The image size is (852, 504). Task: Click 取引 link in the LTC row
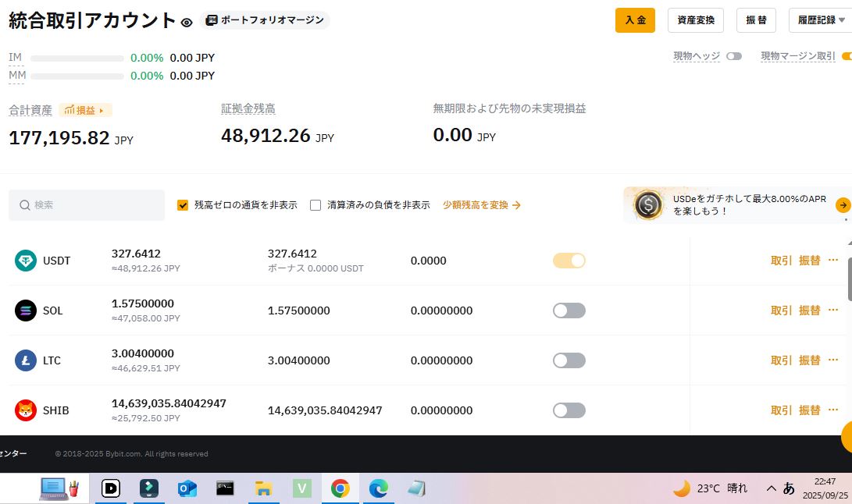coord(781,360)
